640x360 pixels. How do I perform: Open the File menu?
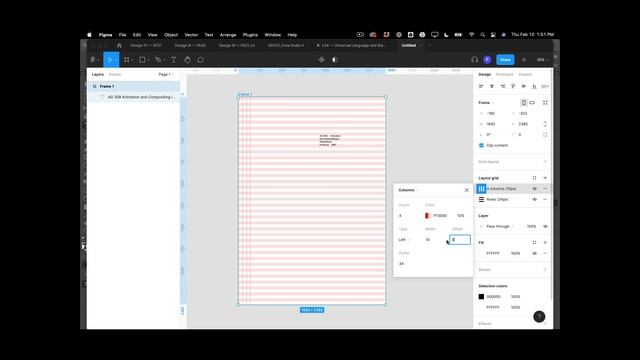click(x=122, y=35)
